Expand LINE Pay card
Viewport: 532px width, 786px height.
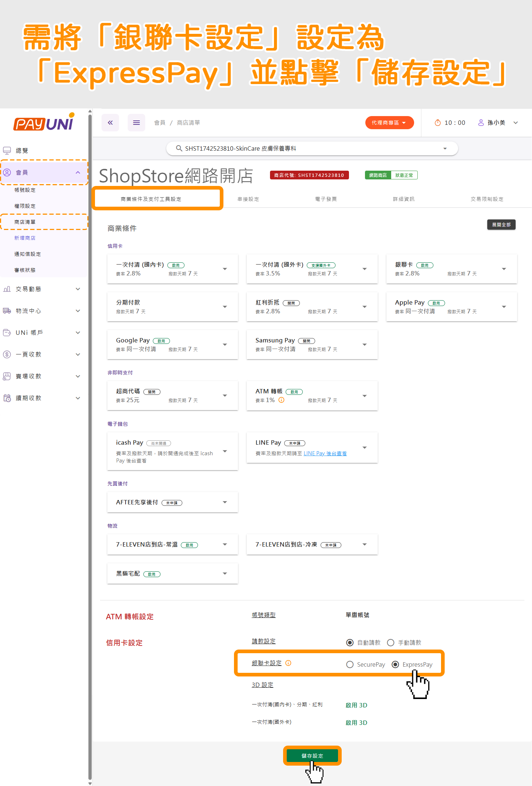[365, 448]
